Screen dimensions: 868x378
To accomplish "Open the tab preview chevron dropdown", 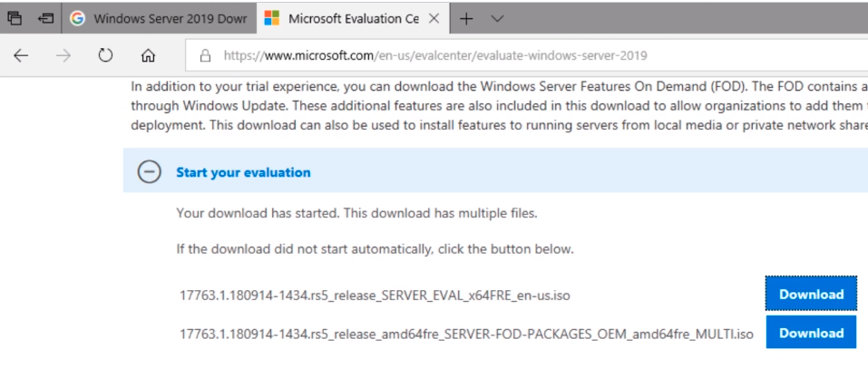I will [497, 19].
